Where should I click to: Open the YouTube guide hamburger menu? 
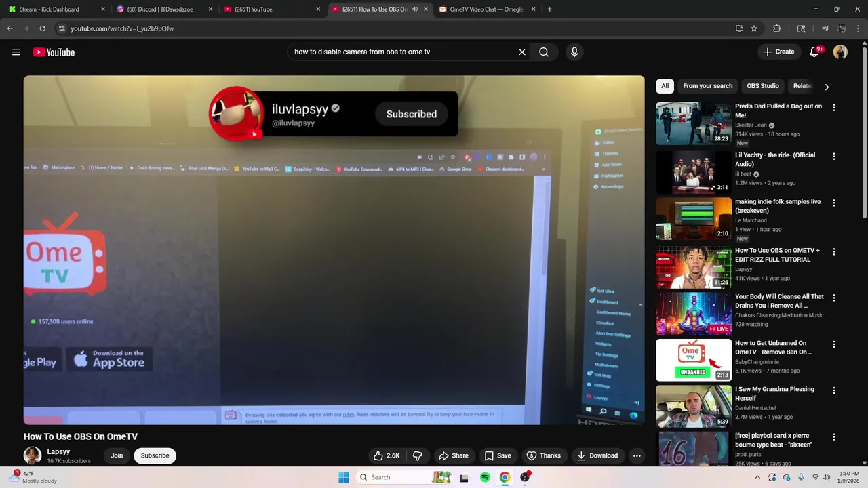[x=16, y=52]
